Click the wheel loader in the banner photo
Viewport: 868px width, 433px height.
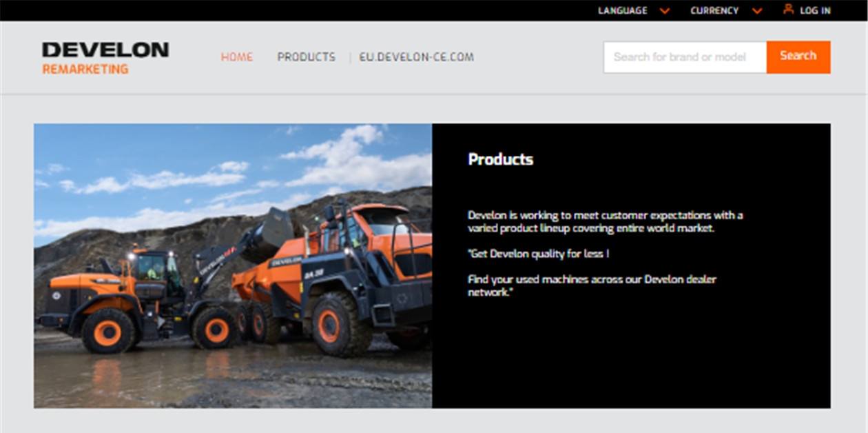[138, 296]
